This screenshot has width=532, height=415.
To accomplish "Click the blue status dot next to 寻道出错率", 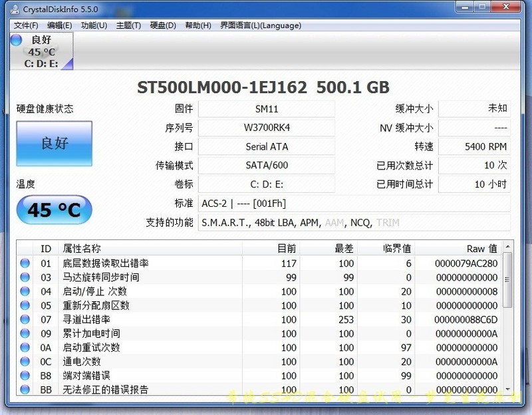I will tap(25, 319).
